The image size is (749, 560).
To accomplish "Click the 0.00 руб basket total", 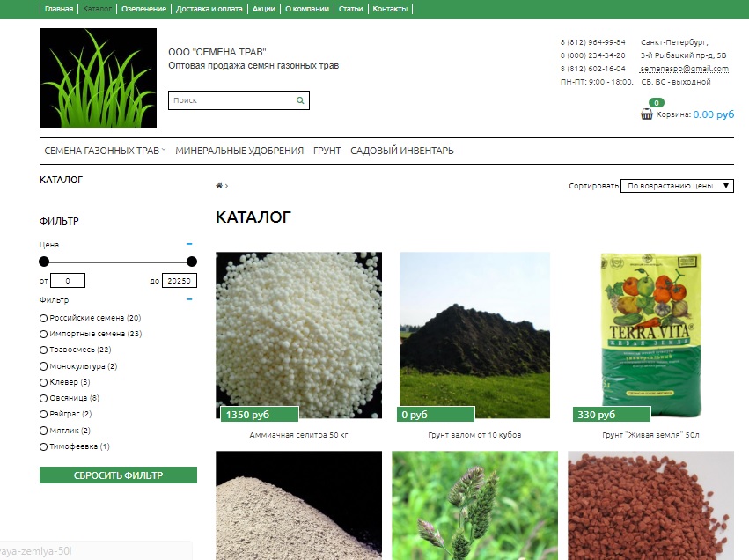I will (714, 114).
